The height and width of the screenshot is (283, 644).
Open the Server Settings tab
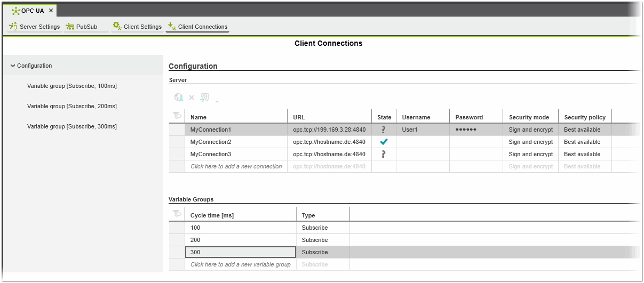click(x=35, y=27)
